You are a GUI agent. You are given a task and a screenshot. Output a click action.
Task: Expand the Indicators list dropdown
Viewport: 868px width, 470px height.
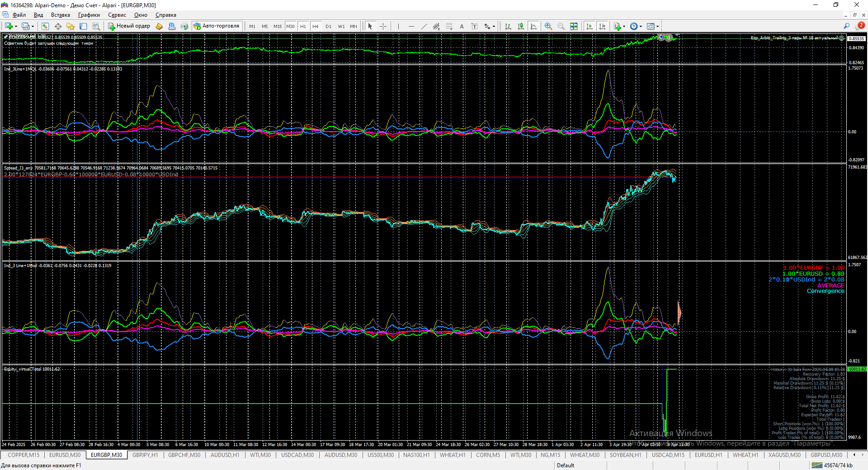[624, 26]
